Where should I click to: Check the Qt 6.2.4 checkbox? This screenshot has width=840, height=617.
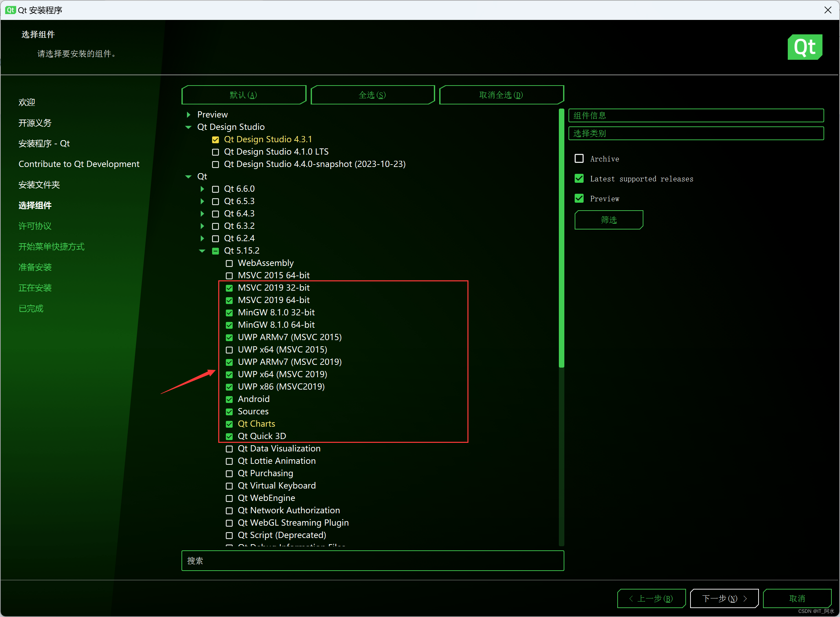[x=215, y=238]
